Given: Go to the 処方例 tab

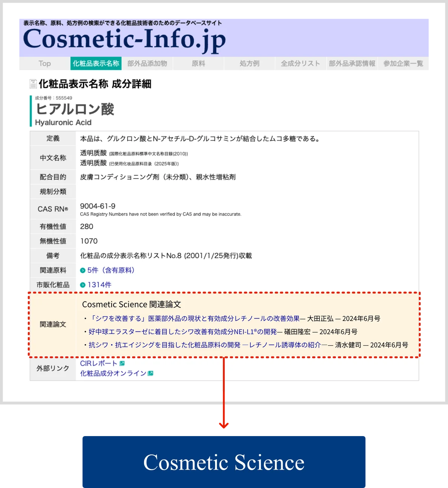Looking at the screenshot, I should 249,64.
